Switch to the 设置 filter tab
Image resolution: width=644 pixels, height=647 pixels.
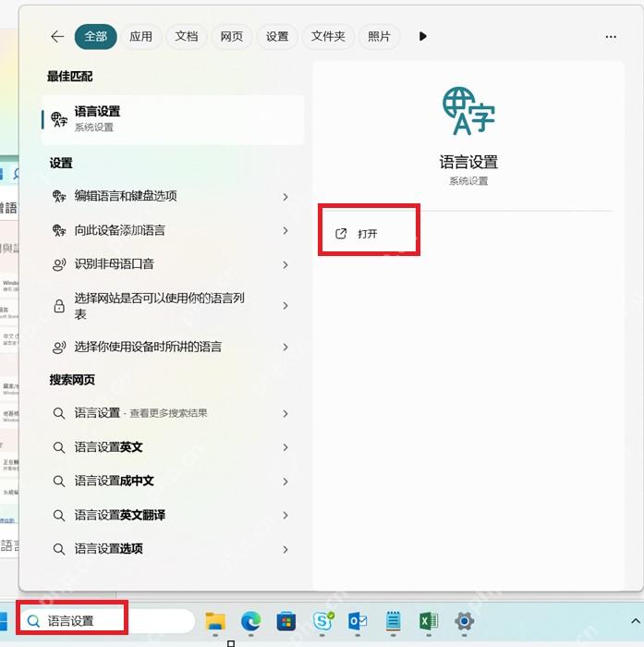(277, 37)
